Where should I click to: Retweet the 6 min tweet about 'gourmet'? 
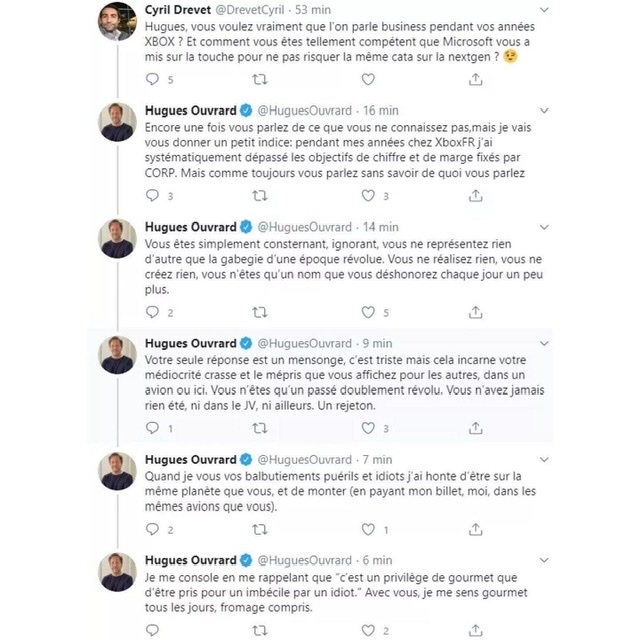coord(261,630)
